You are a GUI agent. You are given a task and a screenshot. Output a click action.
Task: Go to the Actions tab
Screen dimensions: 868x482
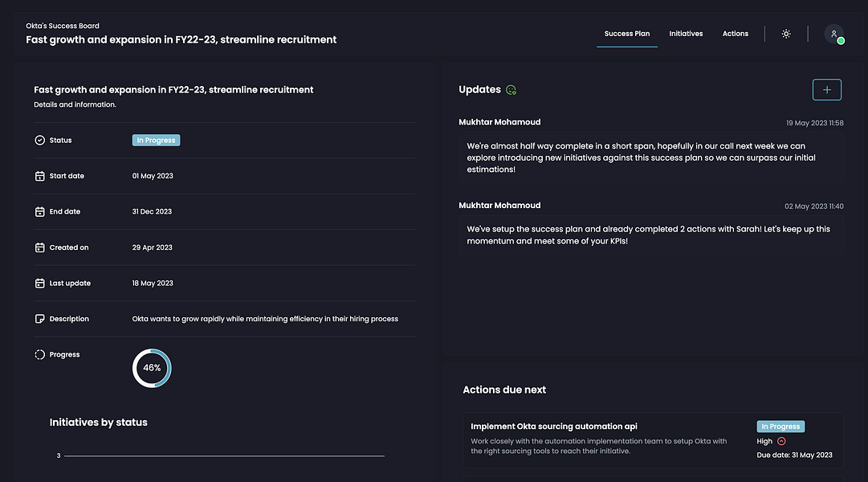click(x=736, y=34)
